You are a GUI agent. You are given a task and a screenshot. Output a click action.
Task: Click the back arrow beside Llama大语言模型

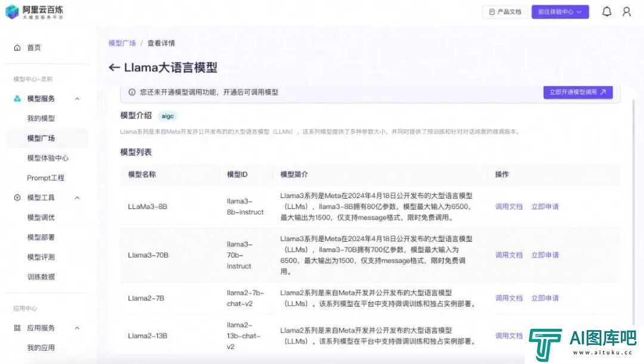tap(114, 67)
